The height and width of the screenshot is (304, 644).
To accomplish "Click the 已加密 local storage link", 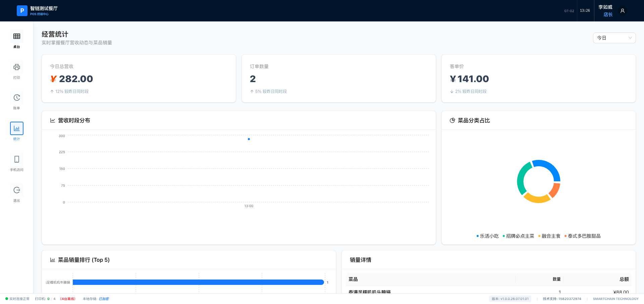I will (x=104, y=299).
